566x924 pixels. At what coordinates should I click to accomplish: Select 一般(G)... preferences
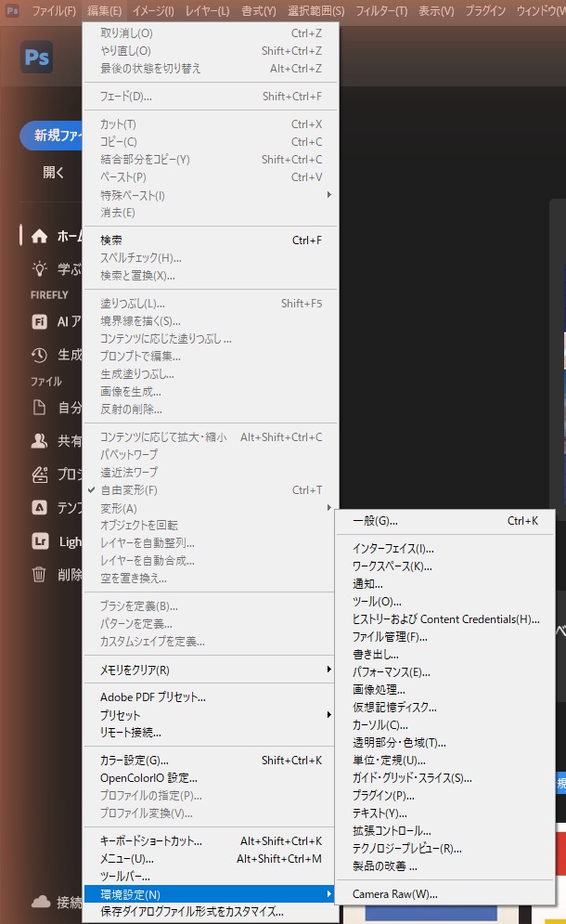[444, 521]
